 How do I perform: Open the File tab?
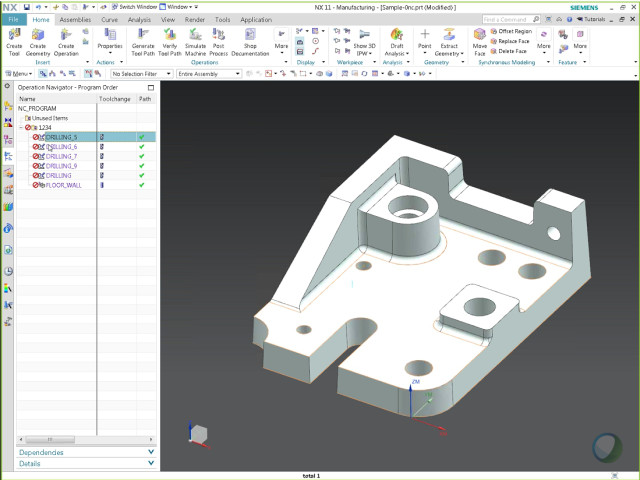(x=13, y=20)
